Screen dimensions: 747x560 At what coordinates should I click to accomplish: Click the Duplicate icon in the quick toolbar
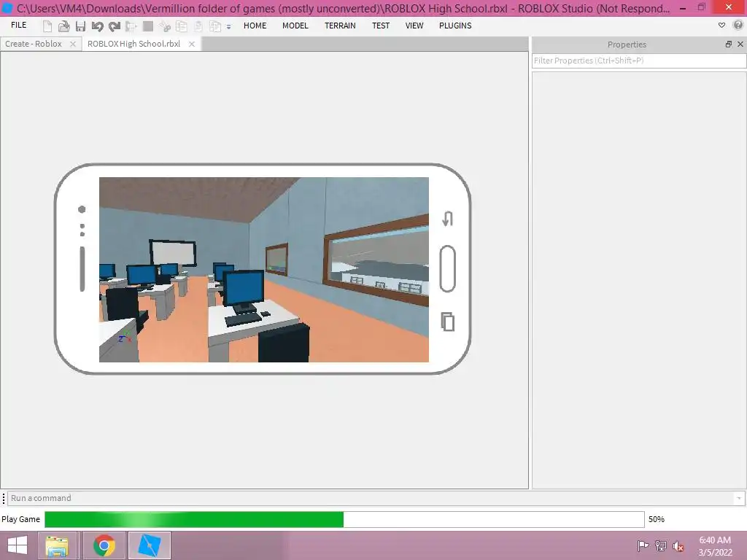coord(215,26)
